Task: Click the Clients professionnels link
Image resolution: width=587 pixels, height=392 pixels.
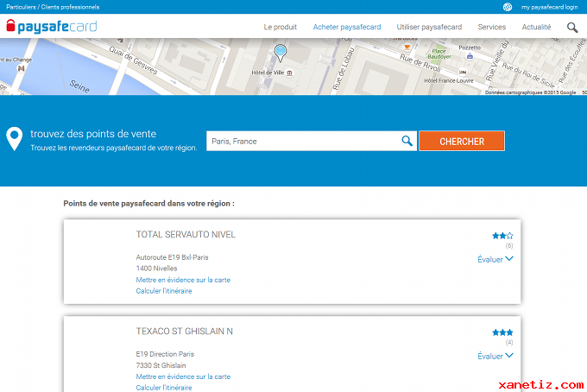Action: (x=71, y=7)
